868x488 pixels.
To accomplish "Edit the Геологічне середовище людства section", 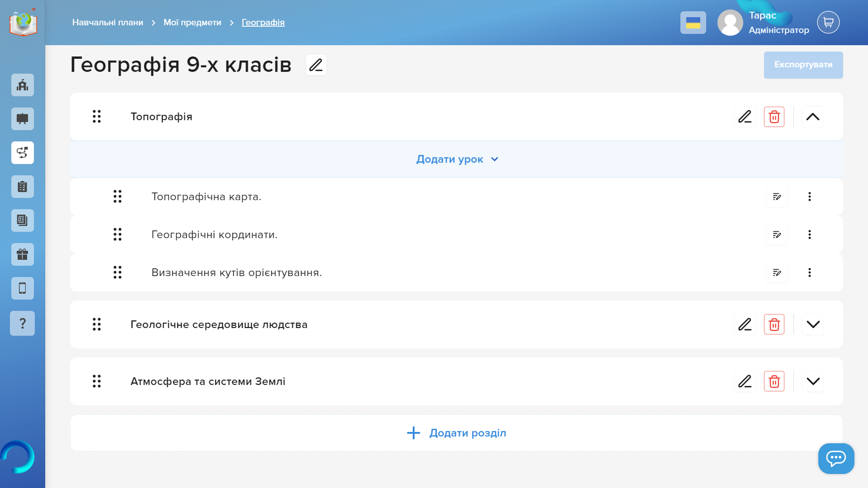I will [745, 324].
